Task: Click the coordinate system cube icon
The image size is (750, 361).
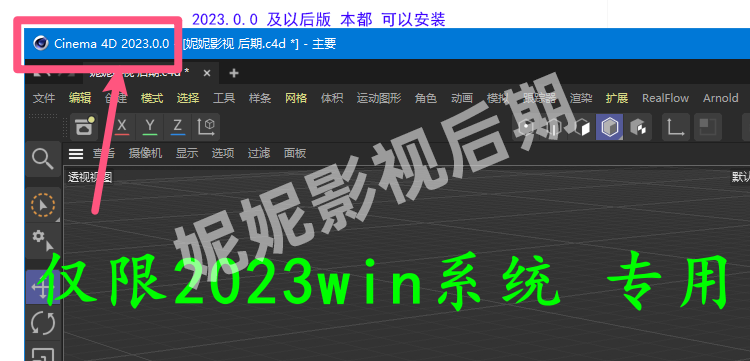Action: click(206, 127)
